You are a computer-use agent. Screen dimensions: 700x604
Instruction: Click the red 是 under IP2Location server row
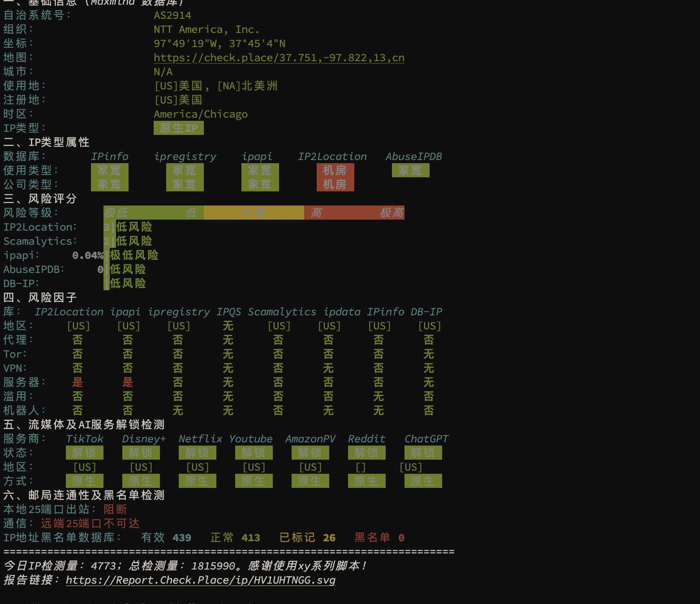[78, 382]
